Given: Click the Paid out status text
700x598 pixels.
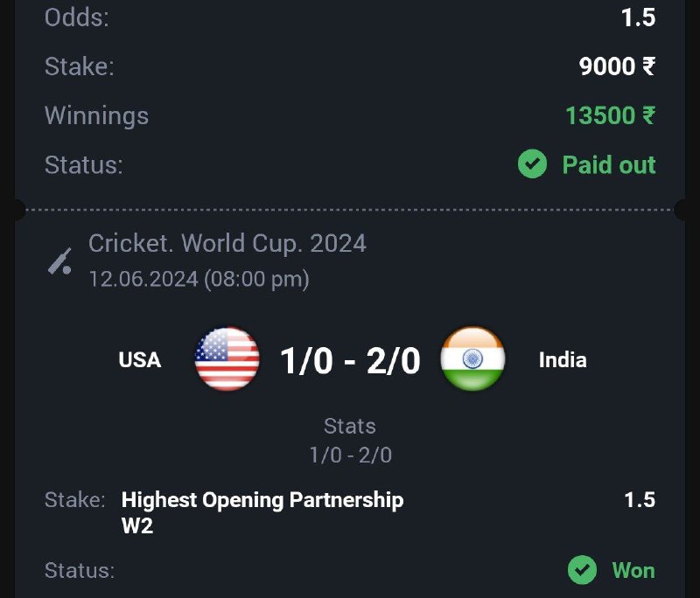Looking at the screenshot, I should click(608, 164).
